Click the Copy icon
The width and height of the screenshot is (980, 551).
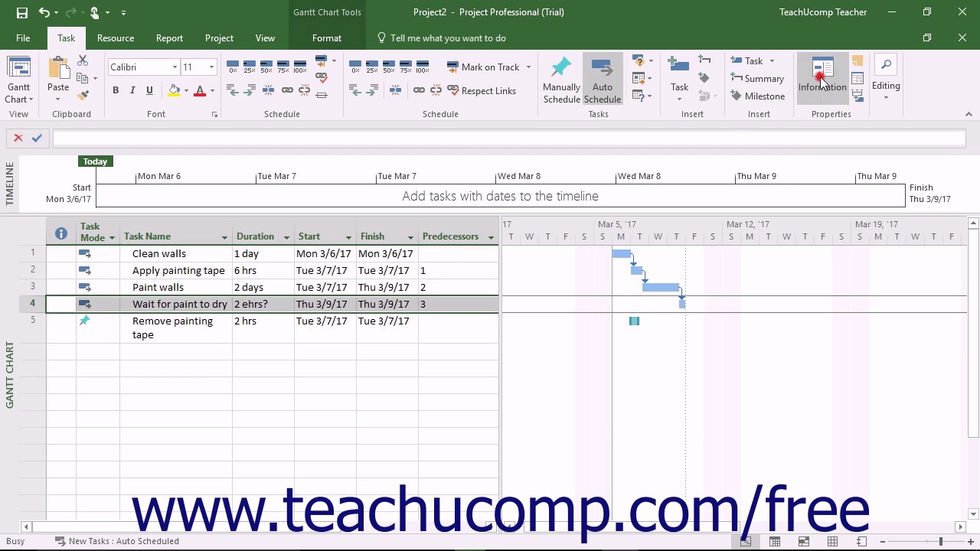(83, 78)
